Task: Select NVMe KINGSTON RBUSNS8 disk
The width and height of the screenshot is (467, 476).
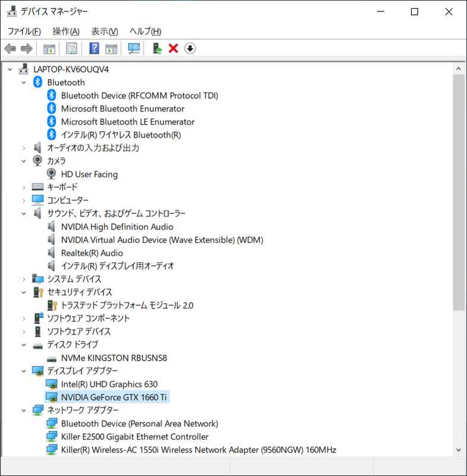Action: coord(114,358)
